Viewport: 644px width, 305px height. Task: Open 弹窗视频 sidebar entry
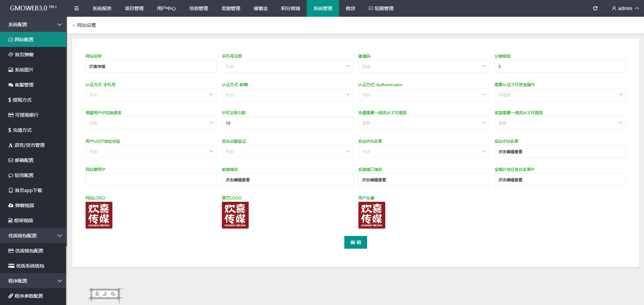24,205
